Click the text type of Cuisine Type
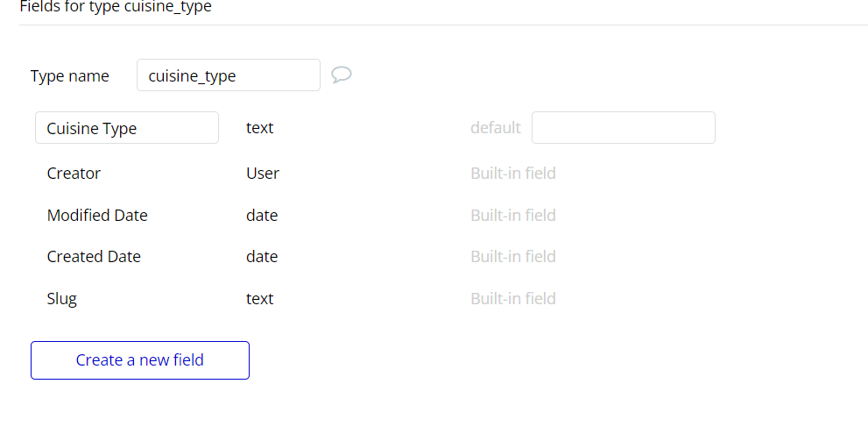Screen dimensions: 868x448 coord(260,128)
